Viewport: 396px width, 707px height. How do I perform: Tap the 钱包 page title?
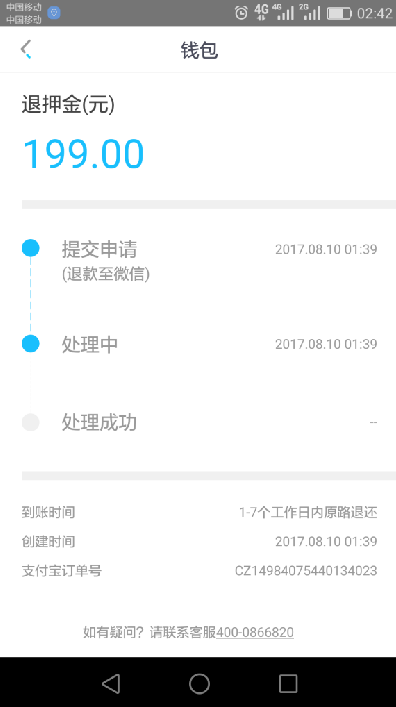coord(199,50)
